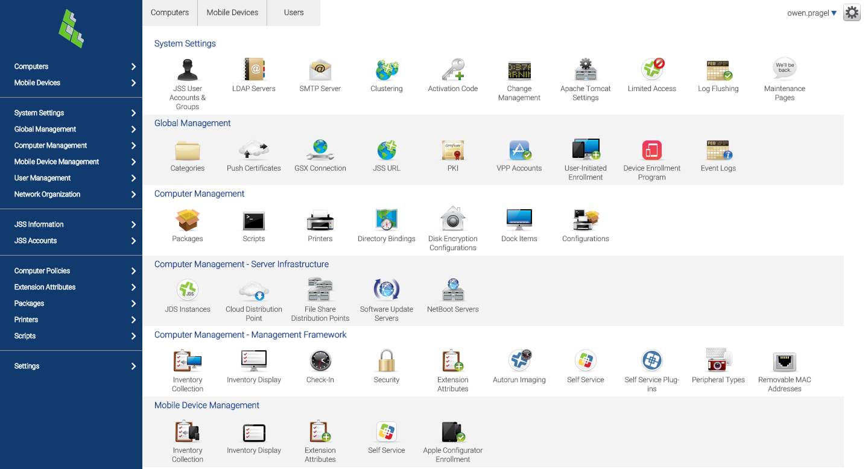868x469 pixels.
Task: Open Disk Encryption Configurations
Action: click(x=453, y=219)
